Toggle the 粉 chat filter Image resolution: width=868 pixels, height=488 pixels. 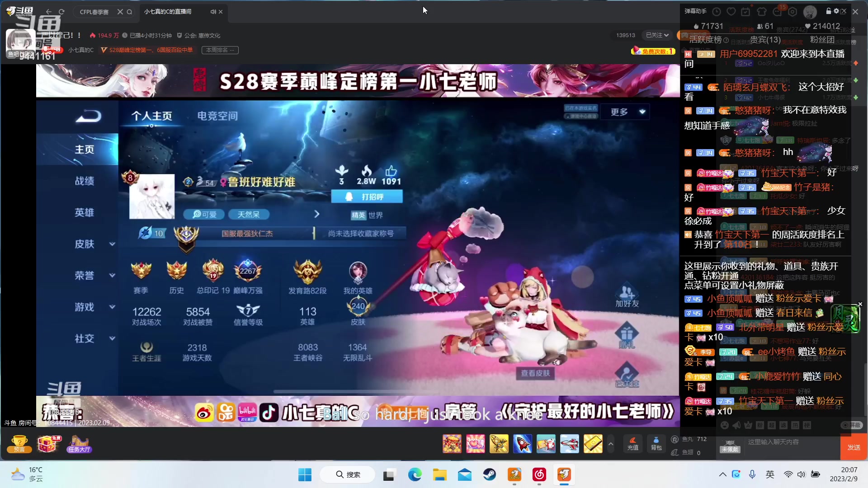click(760, 425)
